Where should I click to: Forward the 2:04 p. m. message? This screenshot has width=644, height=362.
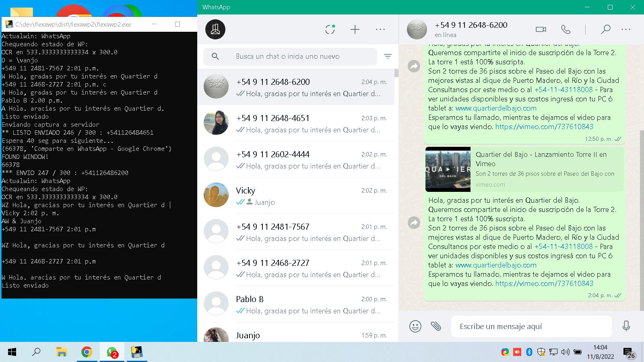pos(414,222)
